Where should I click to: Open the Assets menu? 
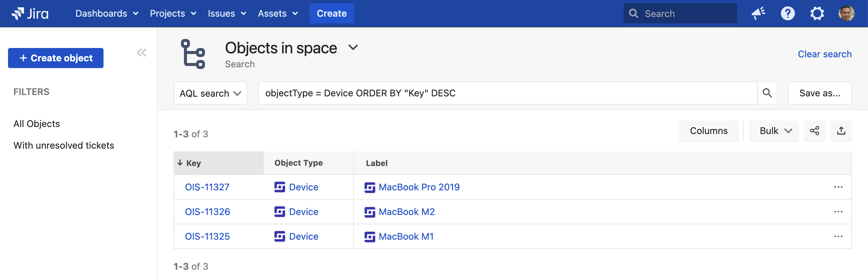(x=278, y=13)
